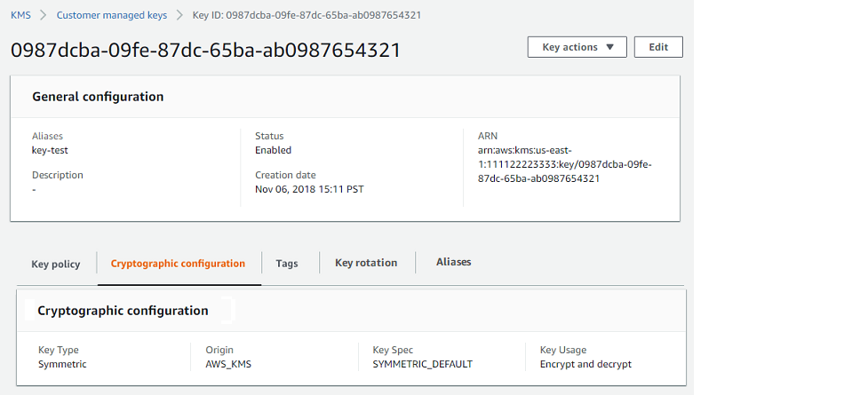Click the ARN value text

[x=566, y=164]
